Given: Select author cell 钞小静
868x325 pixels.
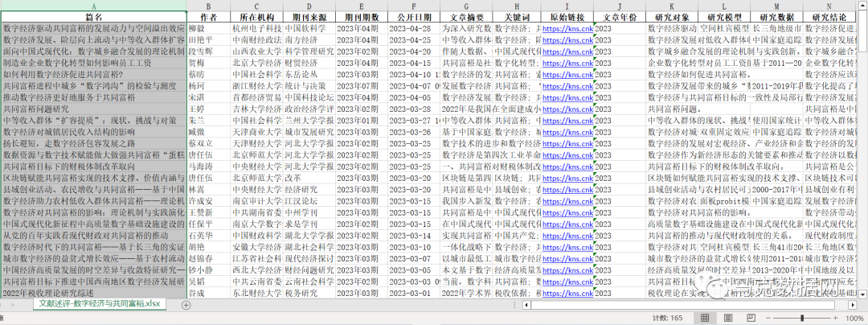Looking at the screenshot, I should [x=209, y=269].
